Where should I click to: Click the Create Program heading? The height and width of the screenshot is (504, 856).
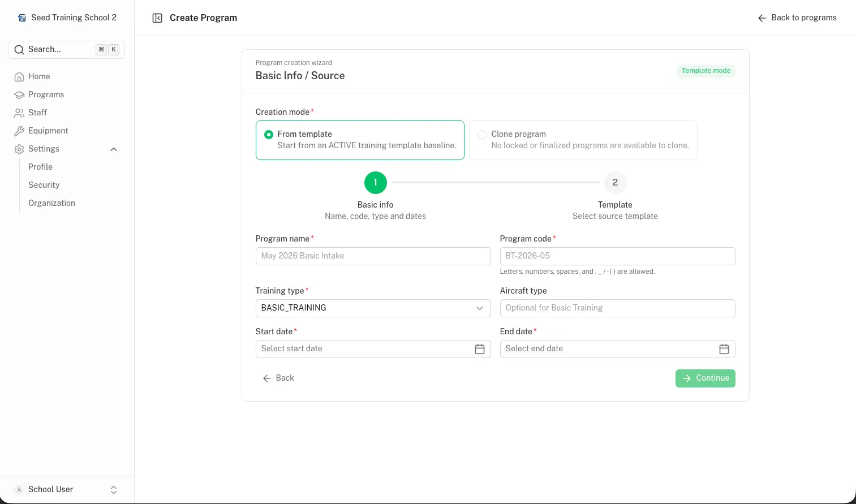click(204, 18)
